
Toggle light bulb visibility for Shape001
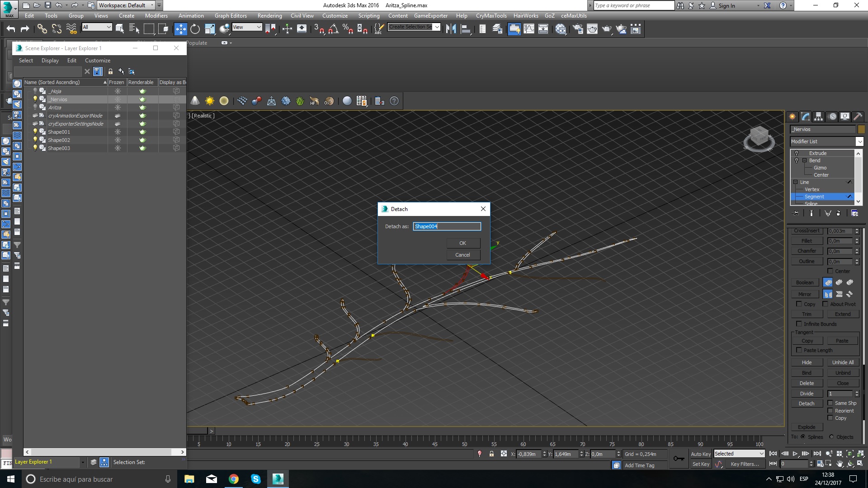pos(35,131)
